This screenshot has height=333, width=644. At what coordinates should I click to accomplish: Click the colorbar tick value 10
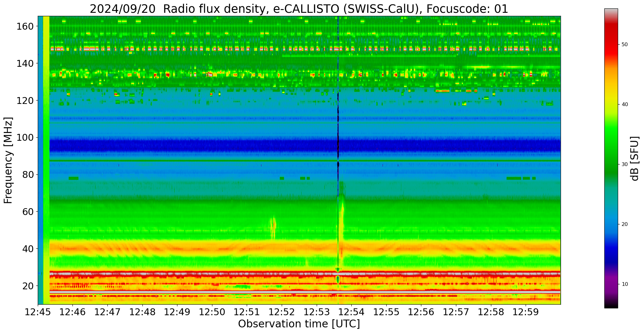click(x=625, y=284)
